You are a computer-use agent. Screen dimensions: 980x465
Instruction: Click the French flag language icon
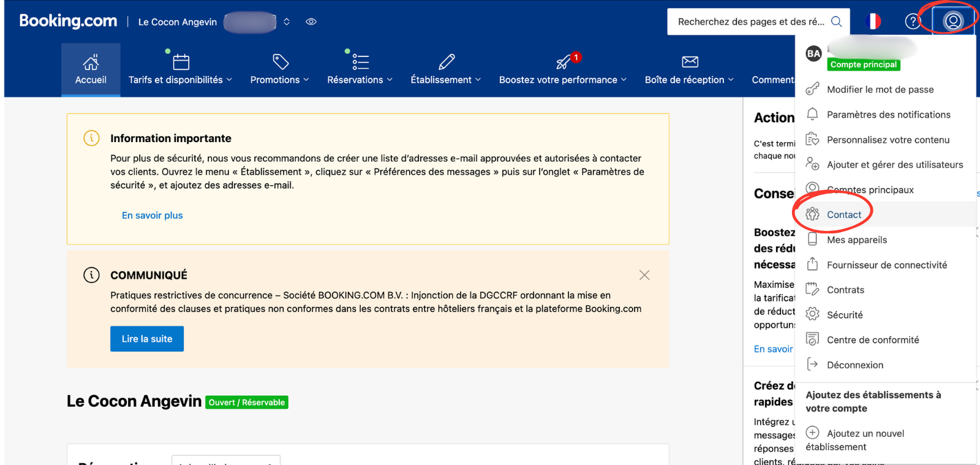tap(873, 21)
